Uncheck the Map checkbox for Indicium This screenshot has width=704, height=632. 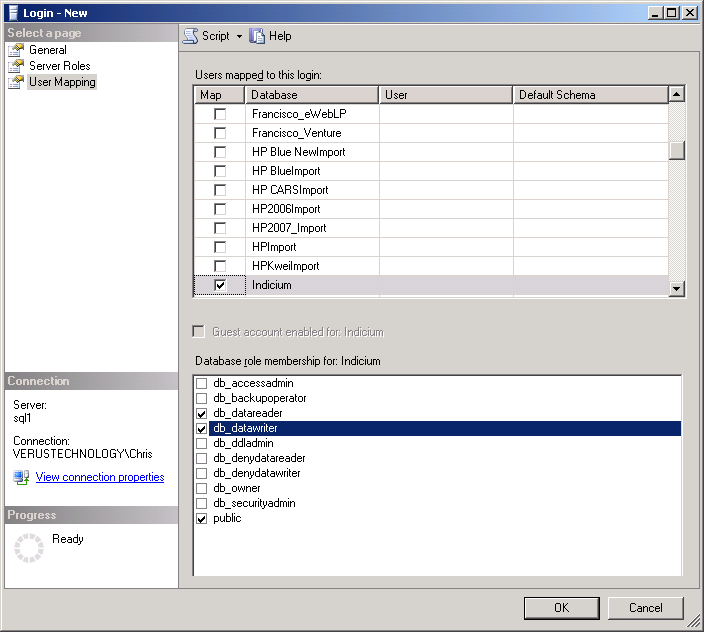[220, 285]
